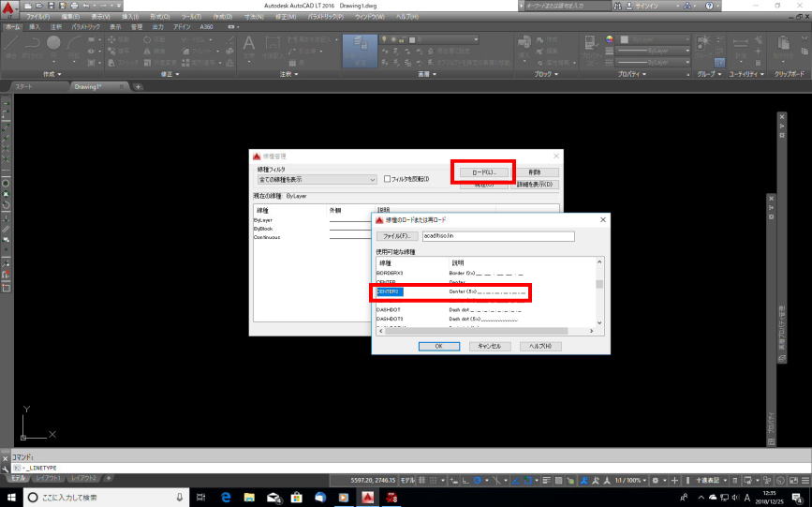Click the ヘルプ(H) button
Screen dimensions: 812x507
(x=540, y=346)
